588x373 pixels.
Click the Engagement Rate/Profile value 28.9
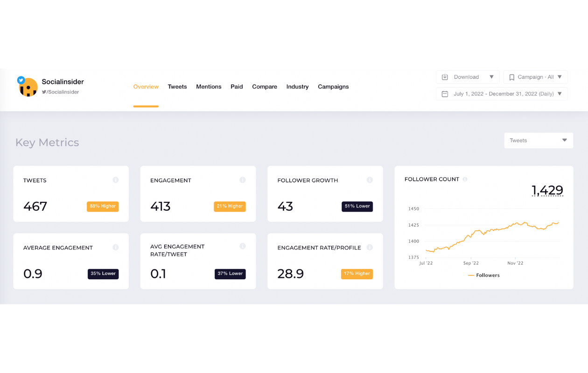[290, 274]
